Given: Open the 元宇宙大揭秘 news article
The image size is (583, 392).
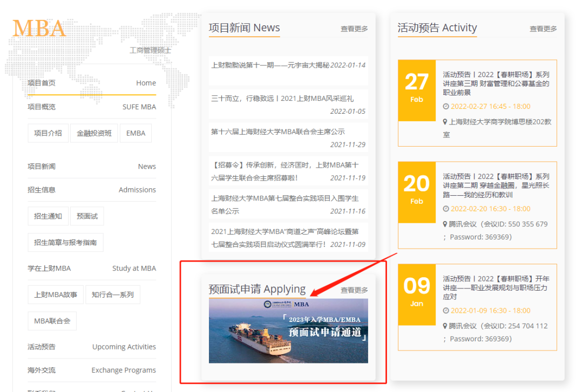Looking at the screenshot, I should click(288, 64).
